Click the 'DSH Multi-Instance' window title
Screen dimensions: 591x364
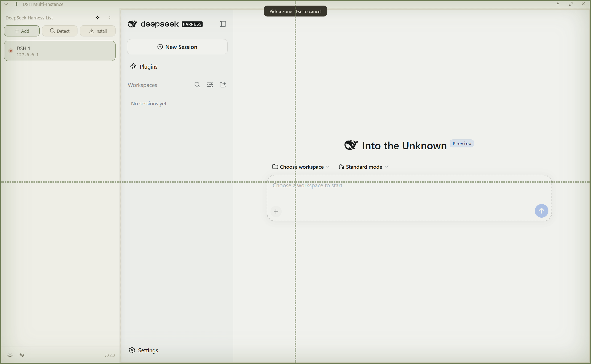pos(43,4)
